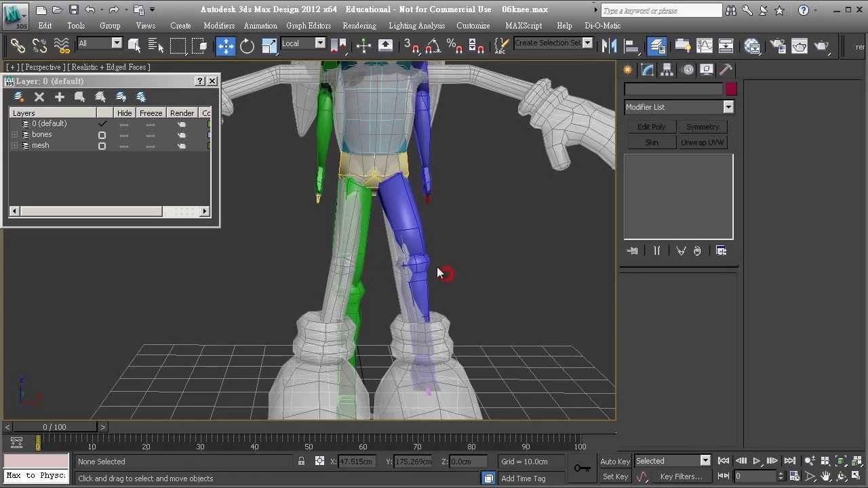Open the Graph Editors menu
Image resolution: width=868 pixels, height=488 pixels.
[309, 26]
